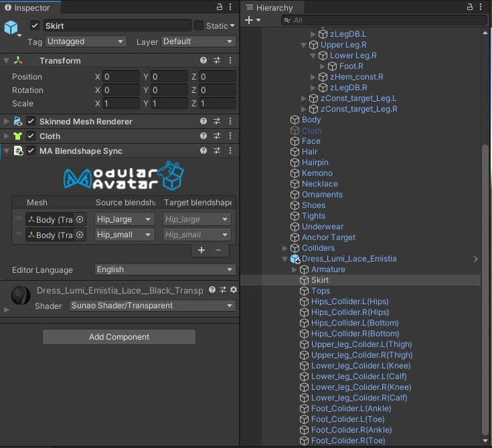The height and width of the screenshot is (448, 492).
Task: Toggle the Static checkbox
Action: point(199,25)
